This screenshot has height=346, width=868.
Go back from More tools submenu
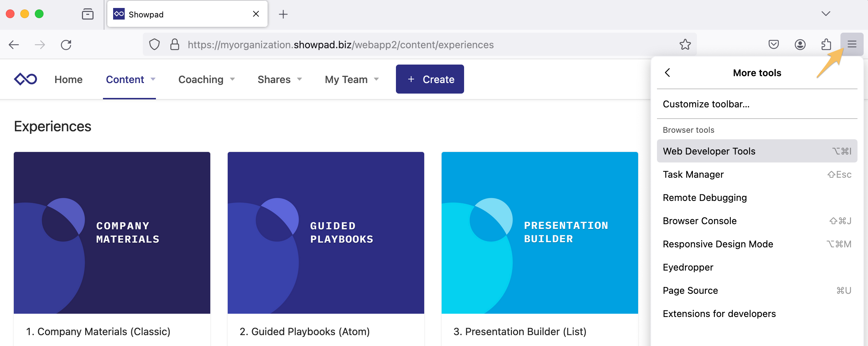[667, 73]
